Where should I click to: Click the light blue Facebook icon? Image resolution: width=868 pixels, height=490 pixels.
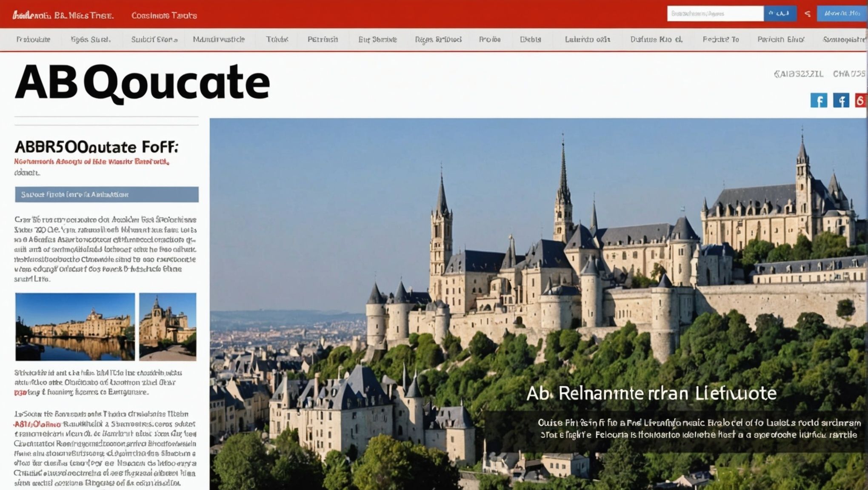coord(819,100)
